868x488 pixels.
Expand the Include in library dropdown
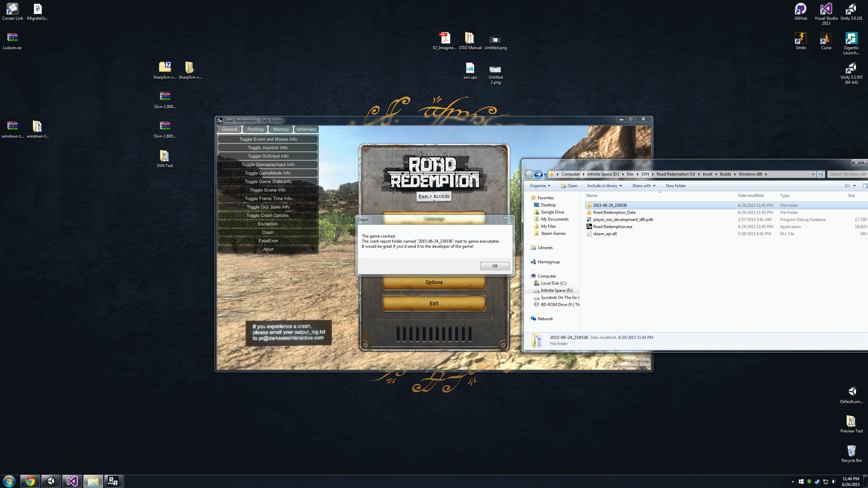[x=604, y=186]
